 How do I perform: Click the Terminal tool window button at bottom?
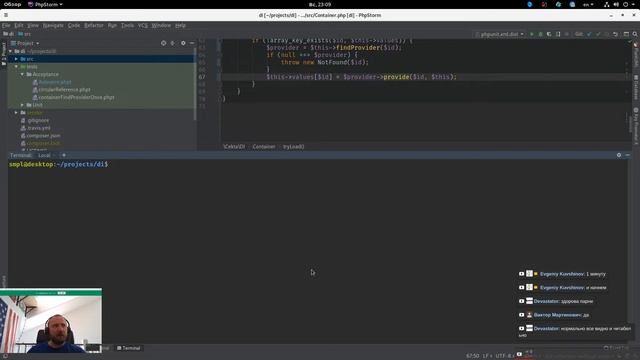tap(129, 348)
